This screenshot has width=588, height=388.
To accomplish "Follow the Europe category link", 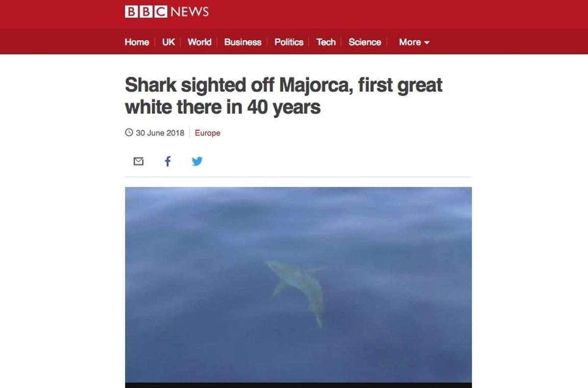I will 207,133.
